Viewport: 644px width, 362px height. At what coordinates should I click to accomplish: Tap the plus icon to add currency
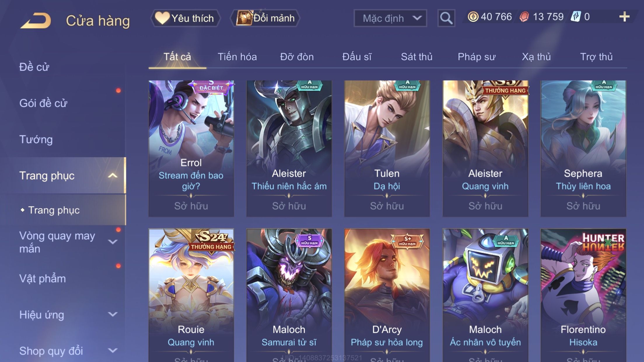624,17
